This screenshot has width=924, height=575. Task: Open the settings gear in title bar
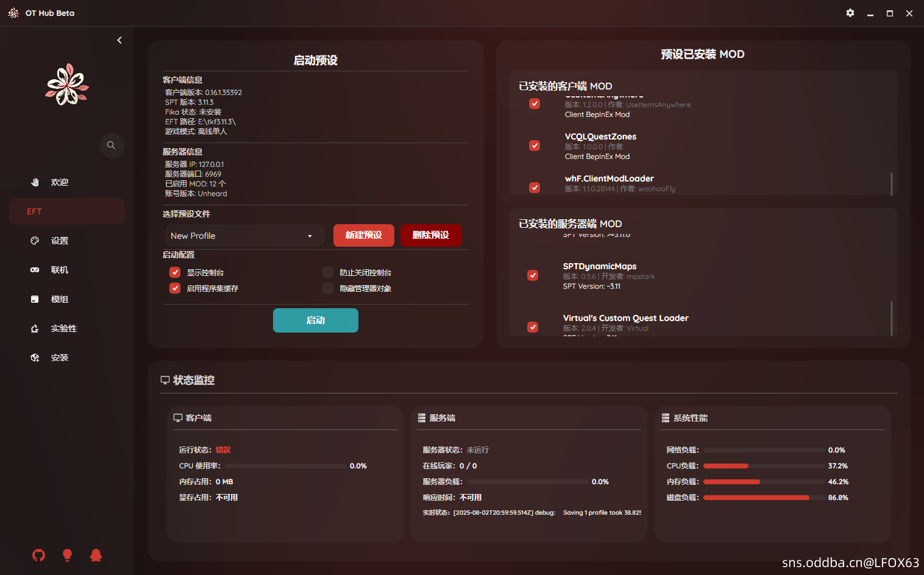(x=850, y=13)
